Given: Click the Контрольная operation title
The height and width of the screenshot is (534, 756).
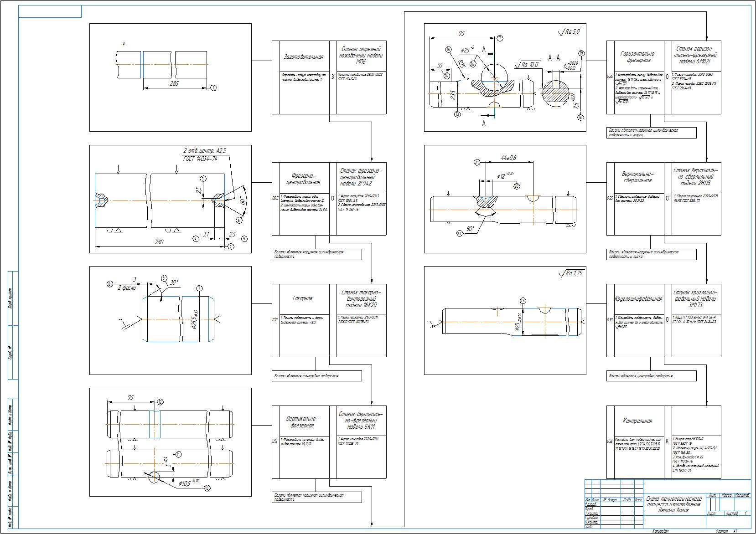Looking at the screenshot, I should tap(637, 421).
